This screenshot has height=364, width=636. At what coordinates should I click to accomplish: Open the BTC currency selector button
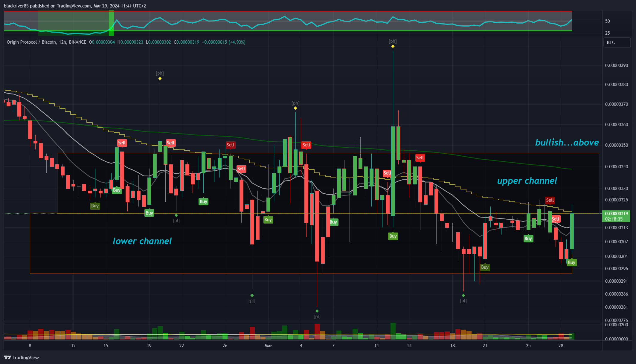(x=617, y=42)
